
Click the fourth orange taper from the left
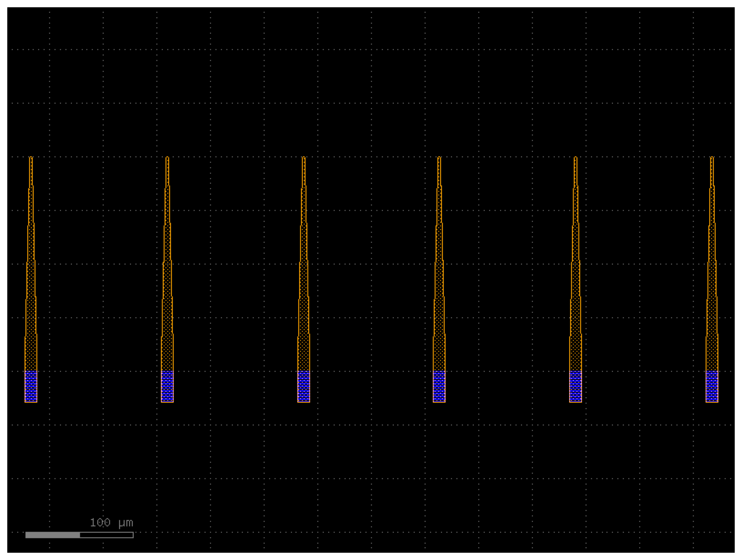tap(439, 279)
